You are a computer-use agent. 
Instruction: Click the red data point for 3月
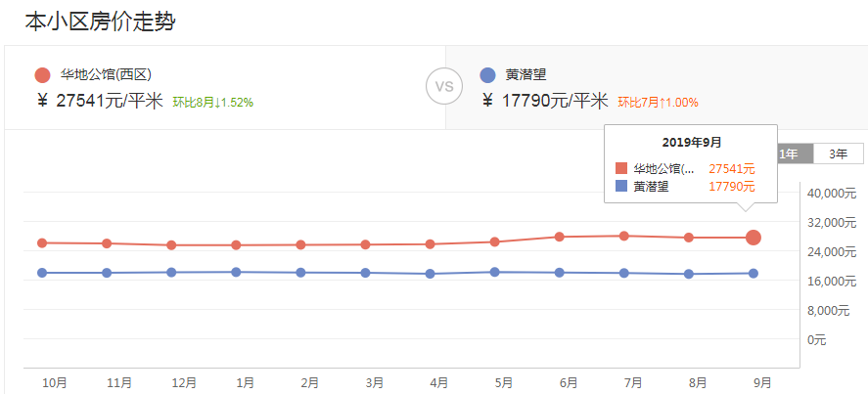pyautogui.click(x=365, y=244)
